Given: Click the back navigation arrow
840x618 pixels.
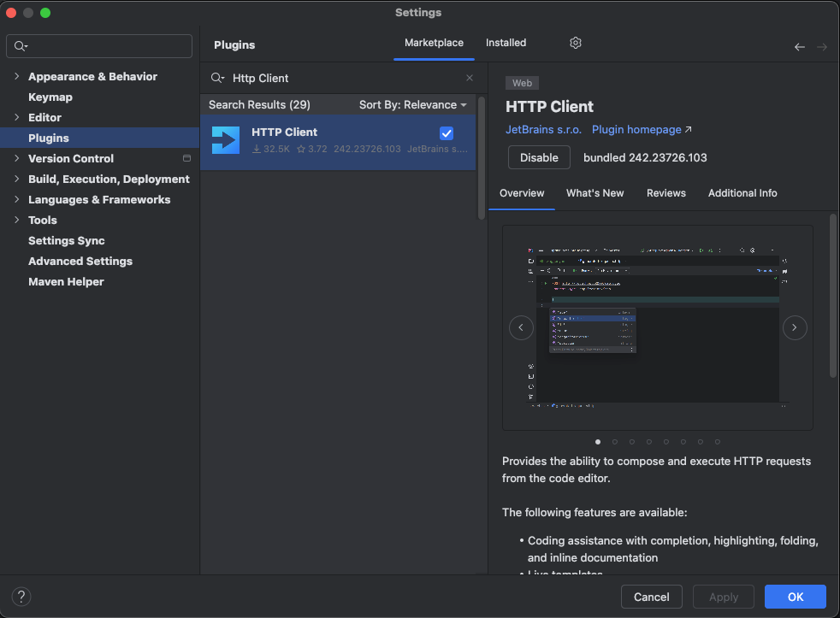Looking at the screenshot, I should click(799, 47).
